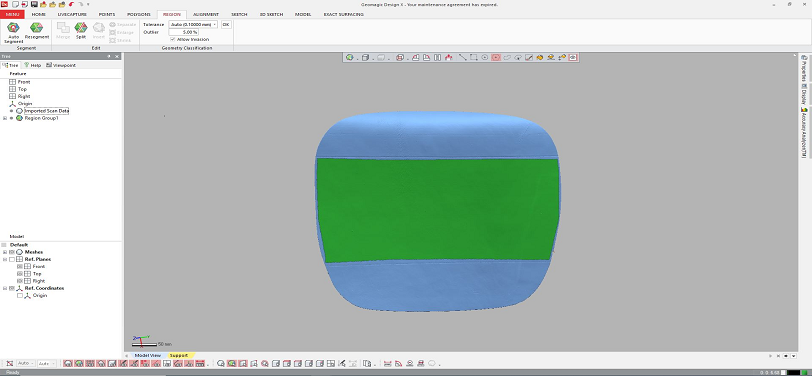Toggle Right plane visibility in Model tree
Viewport: 812px width, 376px height.
(20, 281)
